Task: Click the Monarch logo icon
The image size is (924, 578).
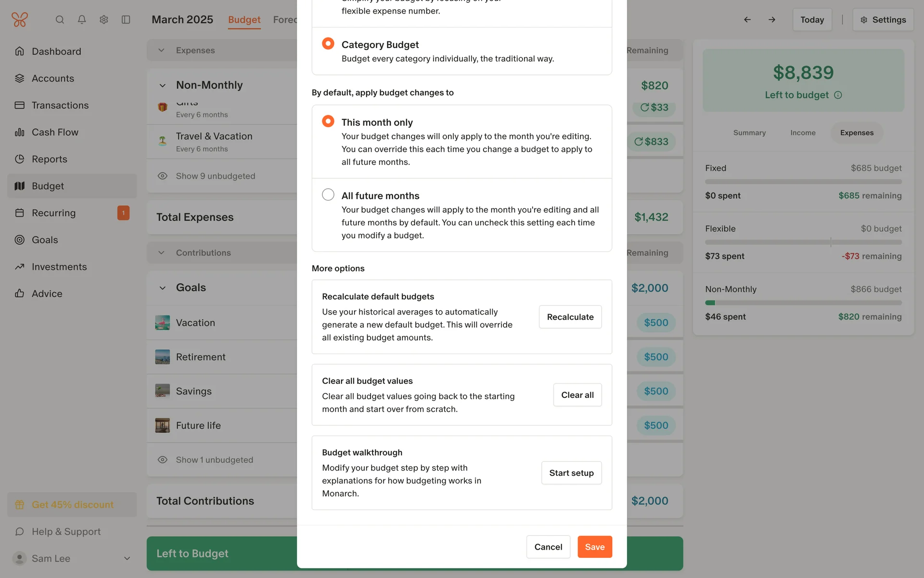Action: pyautogui.click(x=20, y=20)
